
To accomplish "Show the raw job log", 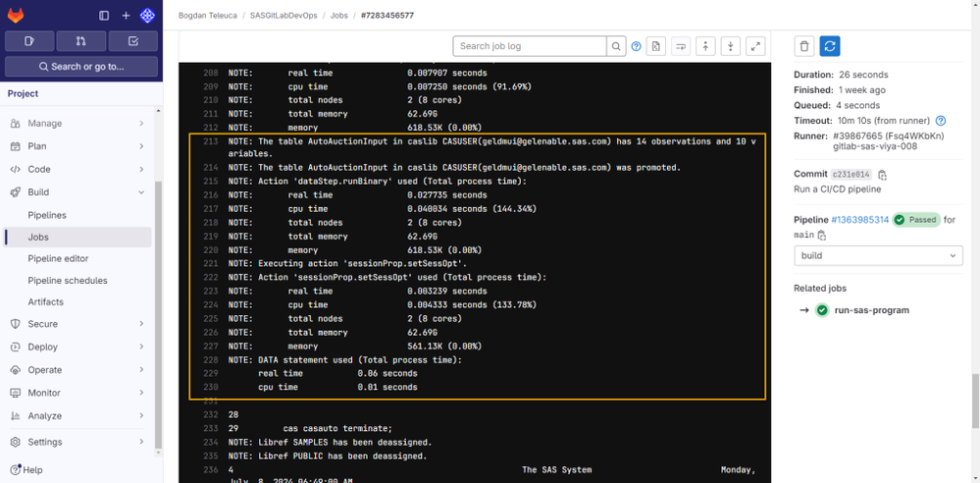I will point(656,46).
